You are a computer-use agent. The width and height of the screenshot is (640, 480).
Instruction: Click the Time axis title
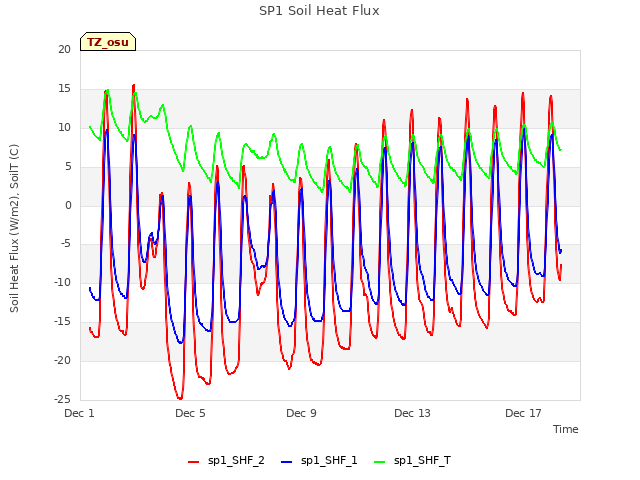(566, 429)
